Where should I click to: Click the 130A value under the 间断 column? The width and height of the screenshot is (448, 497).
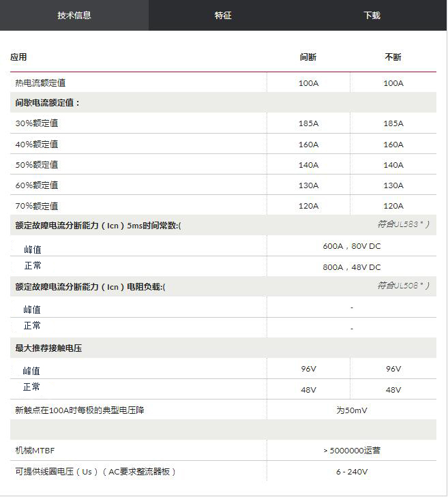[x=308, y=185]
